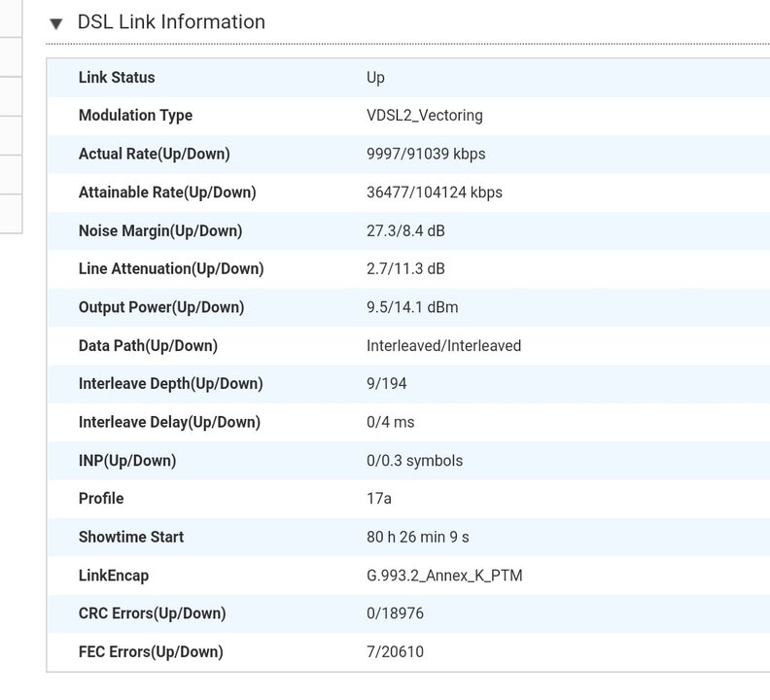
Task: Click the Interleaved/Interleaved data path value
Action: (x=444, y=345)
